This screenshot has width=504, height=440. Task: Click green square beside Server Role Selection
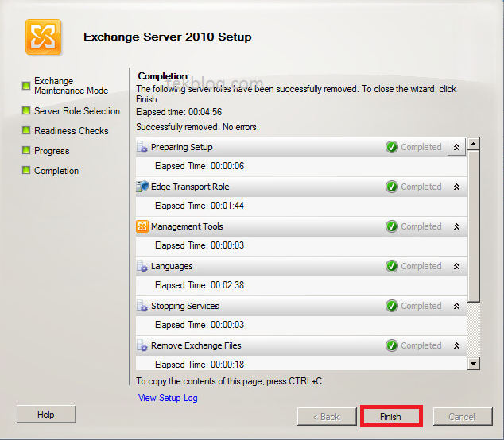coord(26,111)
